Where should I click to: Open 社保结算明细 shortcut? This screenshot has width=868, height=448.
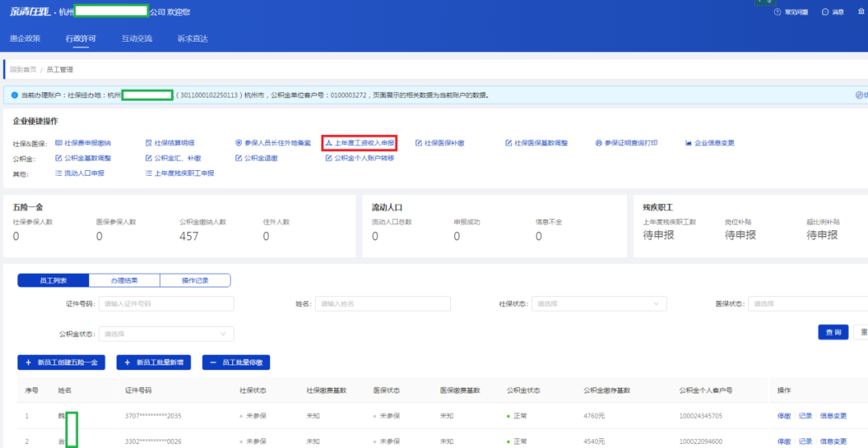coord(174,143)
